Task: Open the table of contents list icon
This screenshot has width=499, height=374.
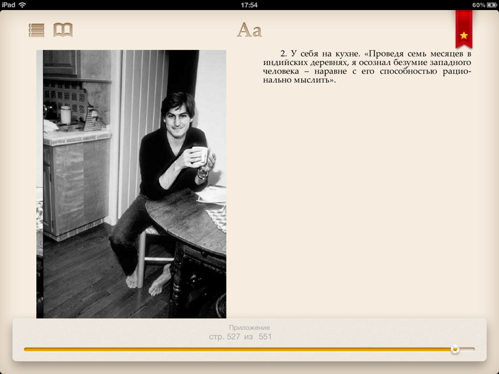Action: click(36, 30)
